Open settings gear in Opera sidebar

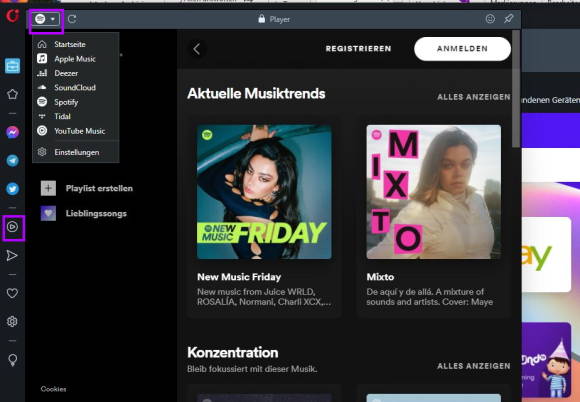[x=12, y=321]
